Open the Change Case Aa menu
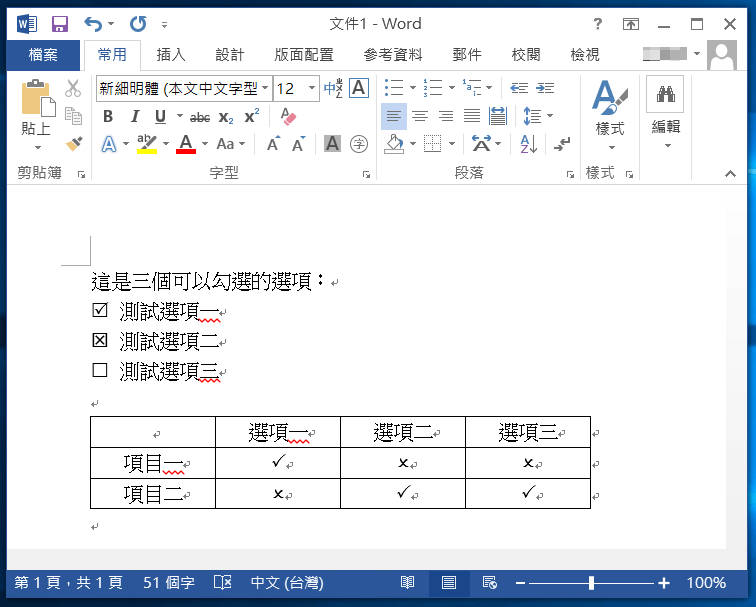This screenshot has height=607, width=756. point(231,144)
